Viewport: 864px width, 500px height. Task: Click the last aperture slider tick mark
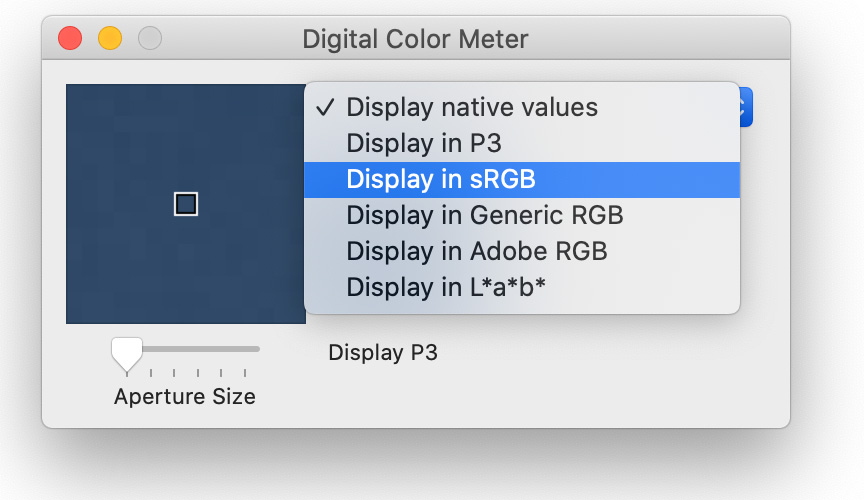tap(245, 373)
